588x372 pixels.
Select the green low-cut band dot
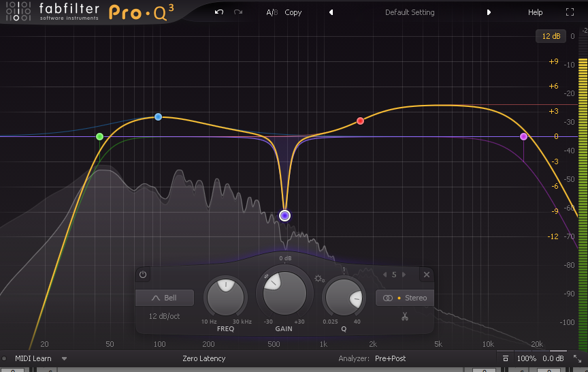pos(99,137)
